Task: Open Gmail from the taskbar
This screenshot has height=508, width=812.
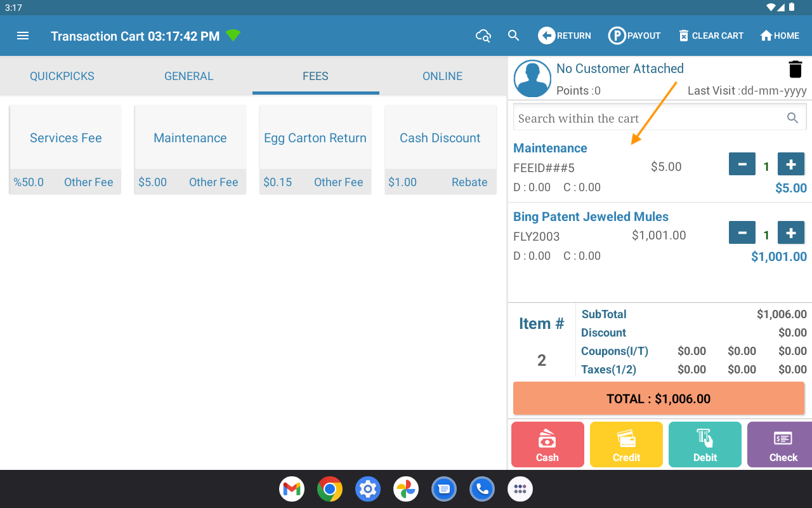Action: click(292, 489)
